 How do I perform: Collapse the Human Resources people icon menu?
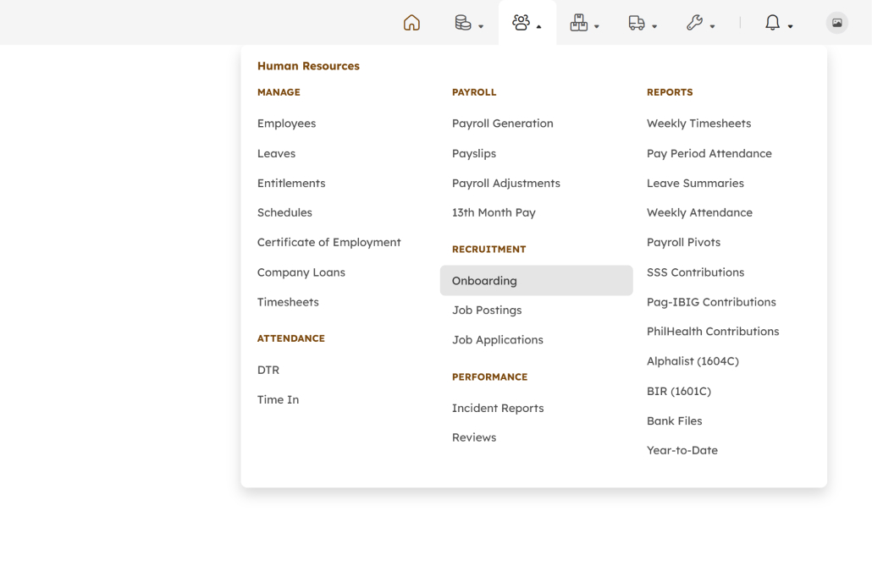pos(521,23)
